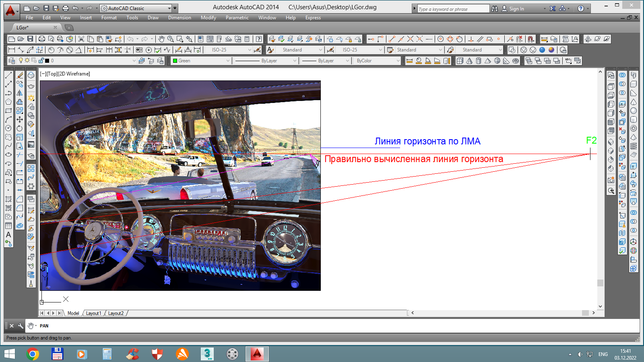Click the command line customize wrench button
644x362 pixels.
click(21, 326)
